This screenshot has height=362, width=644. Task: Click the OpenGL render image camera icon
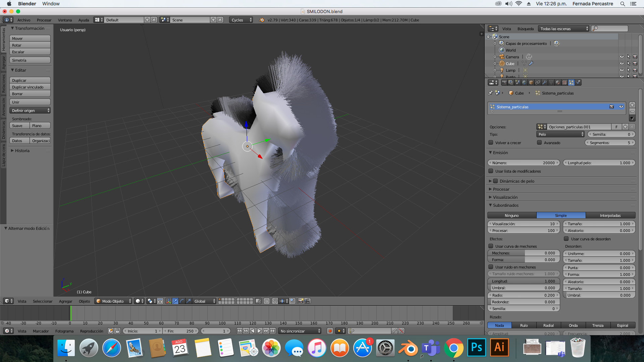(301, 301)
